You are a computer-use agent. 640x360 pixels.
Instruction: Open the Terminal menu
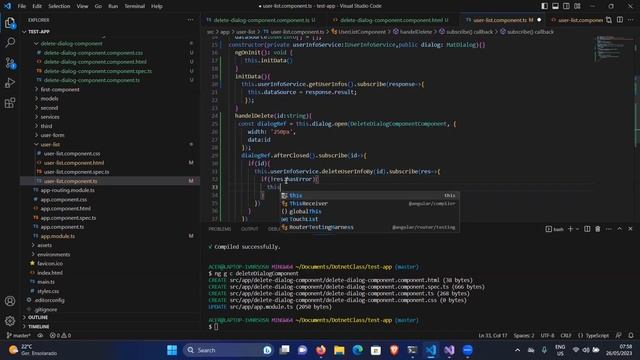tap(135, 6)
